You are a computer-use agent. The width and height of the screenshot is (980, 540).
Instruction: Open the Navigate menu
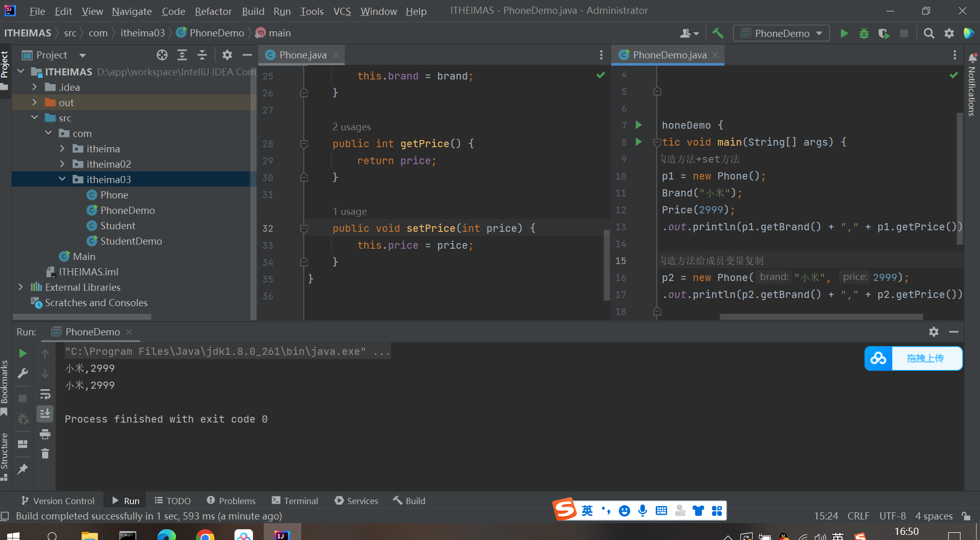click(132, 11)
